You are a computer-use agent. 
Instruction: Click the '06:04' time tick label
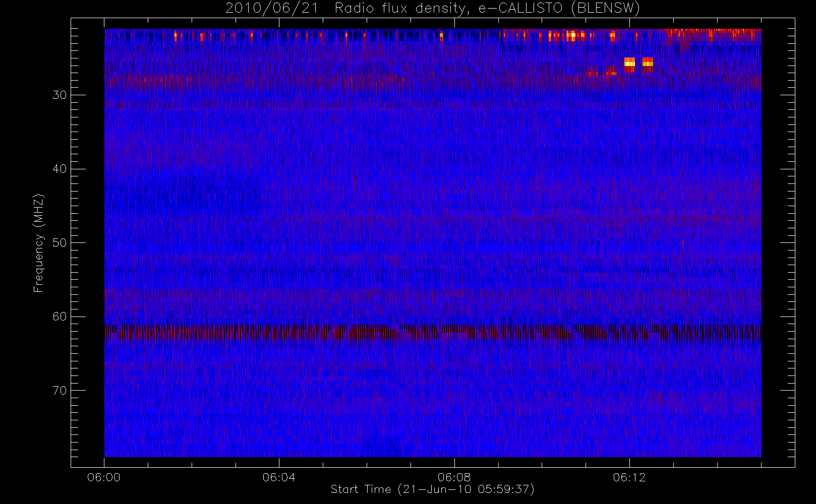[279, 477]
